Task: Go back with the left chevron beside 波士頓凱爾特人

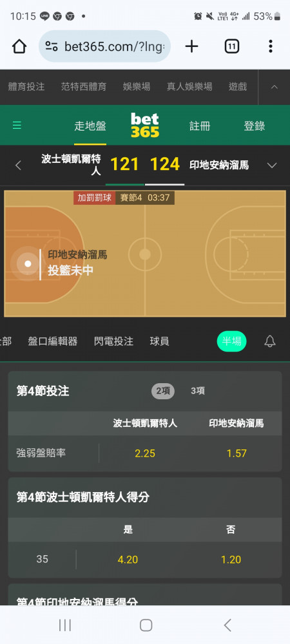Action: (18, 166)
